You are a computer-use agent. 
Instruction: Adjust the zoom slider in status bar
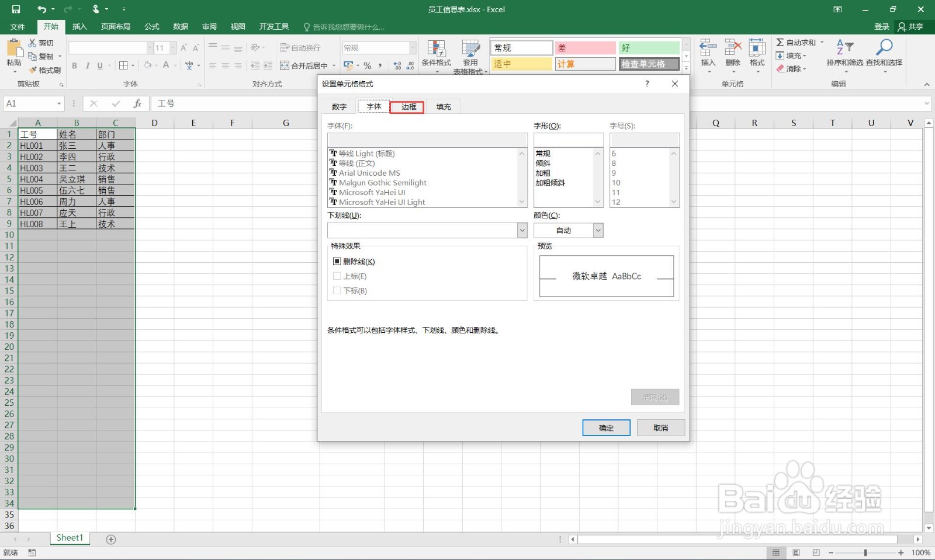(x=865, y=552)
